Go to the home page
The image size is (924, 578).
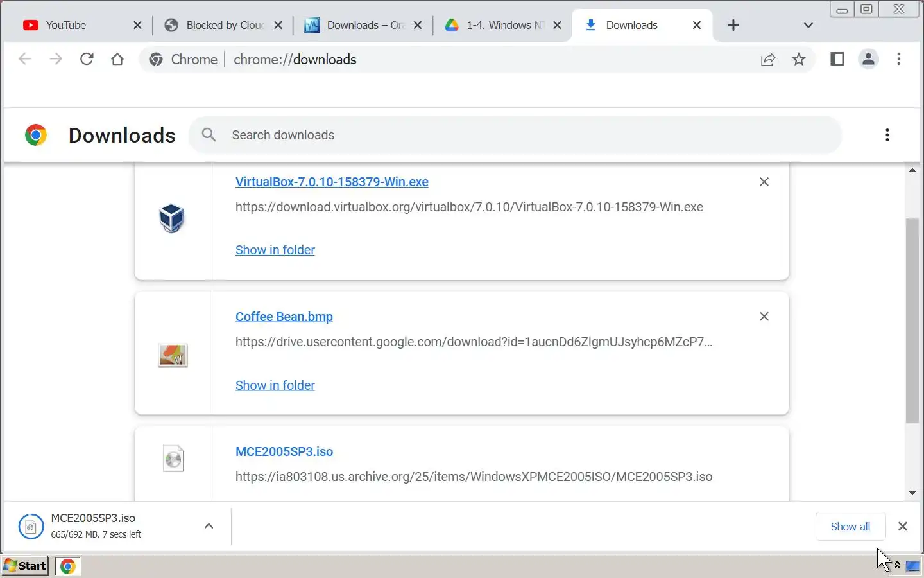pos(117,59)
